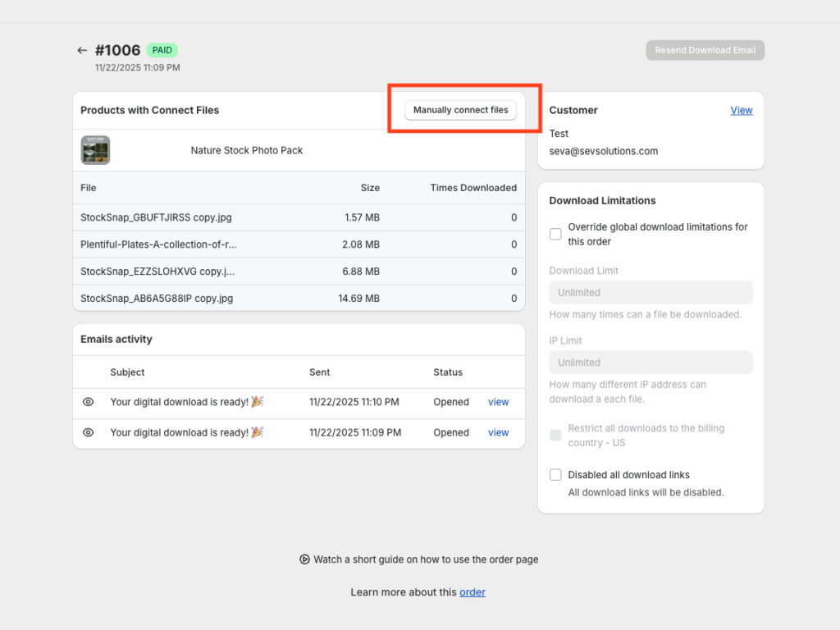Select the Plentiful-Plates file row

click(159, 244)
